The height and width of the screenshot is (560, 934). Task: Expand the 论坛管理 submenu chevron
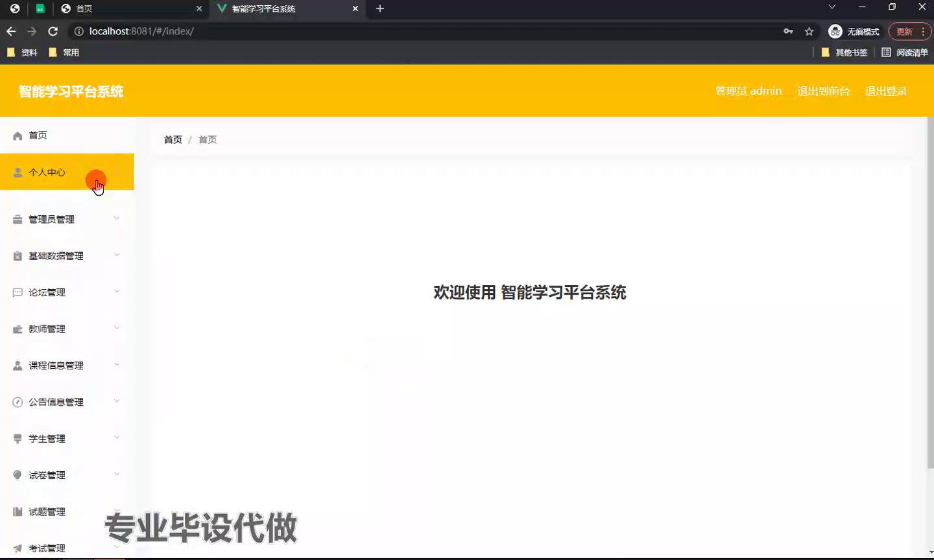(117, 292)
